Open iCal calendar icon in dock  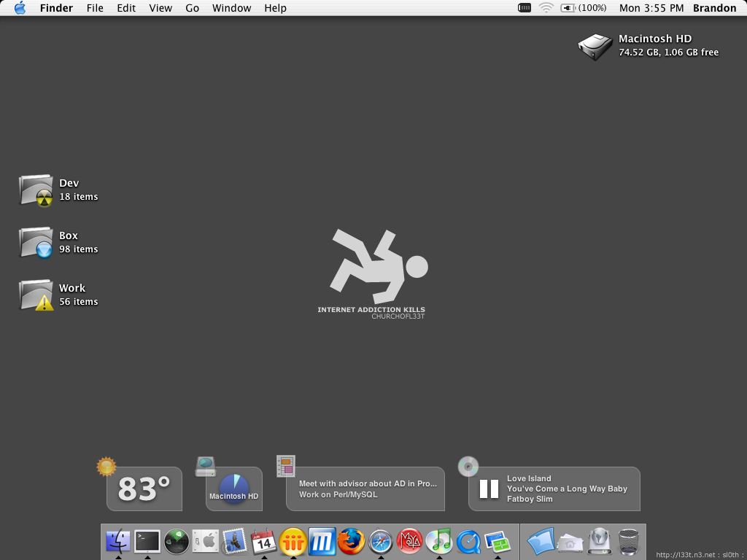click(x=263, y=541)
